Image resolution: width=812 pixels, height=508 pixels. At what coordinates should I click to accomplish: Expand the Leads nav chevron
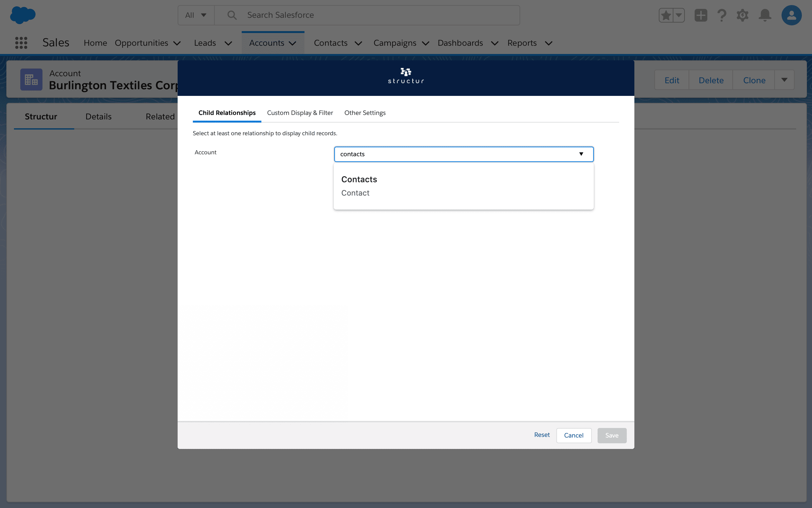coord(228,43)
